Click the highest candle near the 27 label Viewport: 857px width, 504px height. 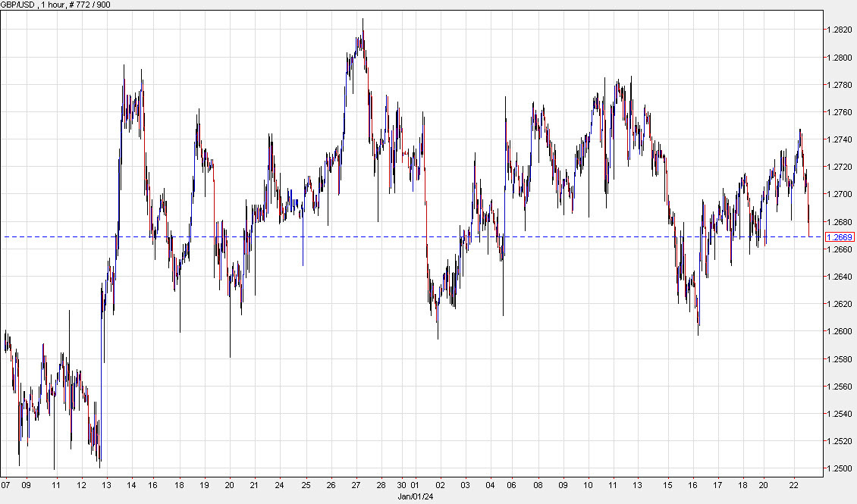pos(363,23)
